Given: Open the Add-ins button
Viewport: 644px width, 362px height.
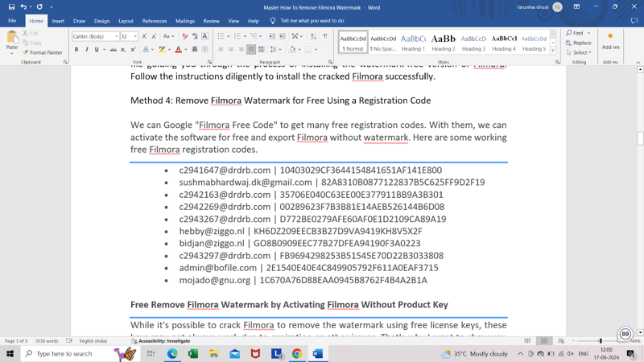Looking at the screenshot, I should click(610, 42).
